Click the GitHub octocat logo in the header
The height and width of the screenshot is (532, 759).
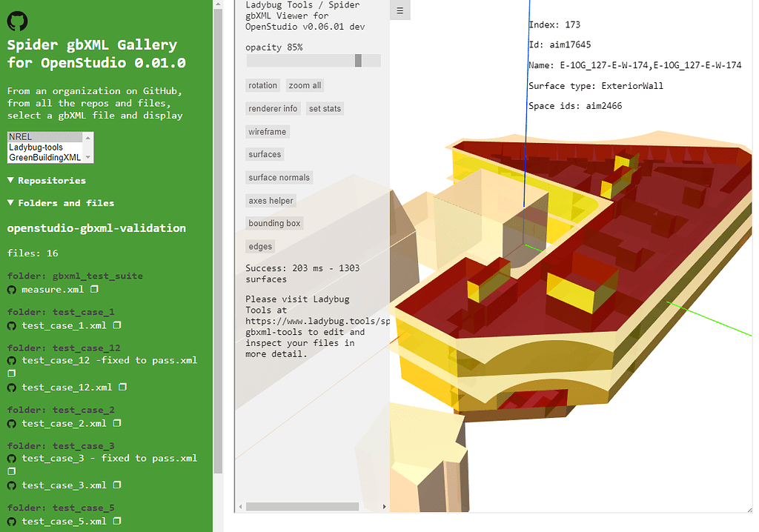pos(16,21)
